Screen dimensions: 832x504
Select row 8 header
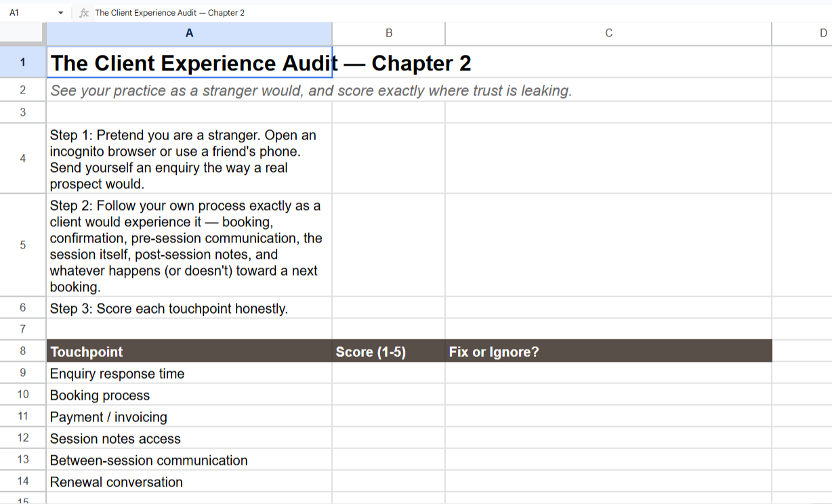tap(22, 351)
